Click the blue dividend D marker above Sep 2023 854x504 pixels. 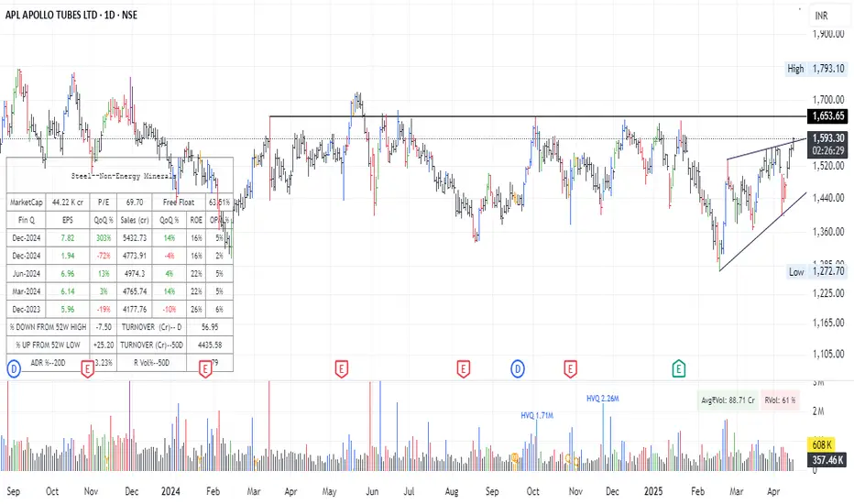tap(14, 369)
